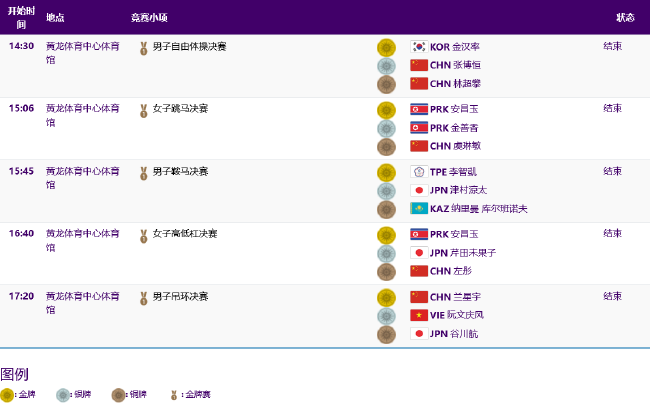This screenshot has height=408, width=650.
Task: Click the bronze medal icon for JPN 谷川航
Action: coord(386,334)
